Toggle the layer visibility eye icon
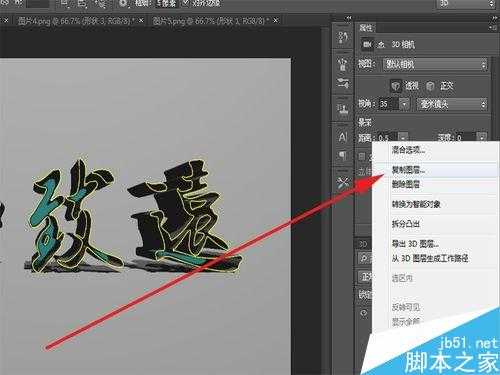This screenshot has width=500, height=375. point(364,313)
